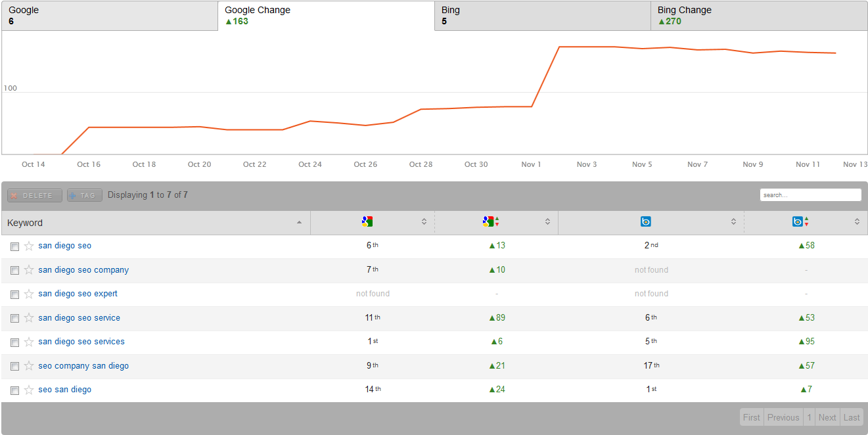Click the Google rank column icon

coord(367,222)
